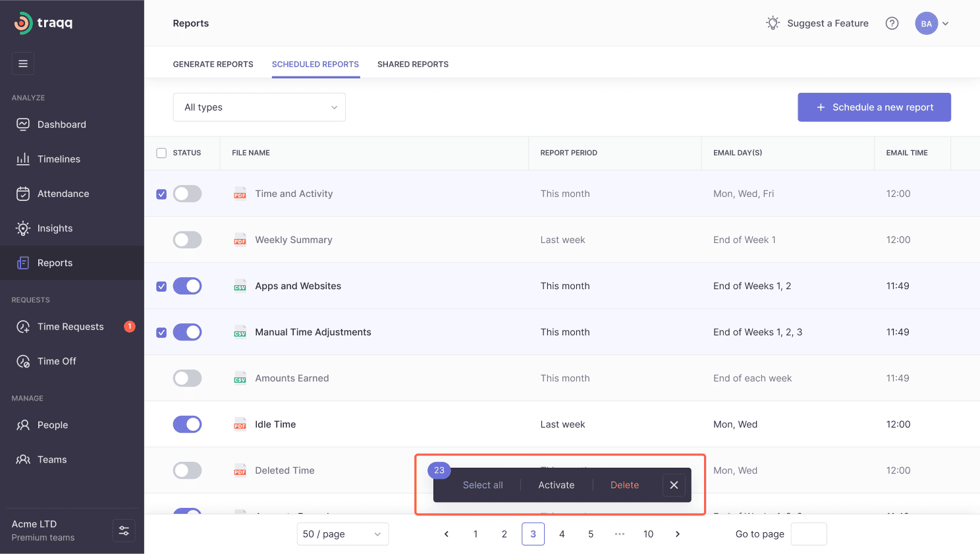The height and width of the screenshot is (554, 980).
Task: Click the Email Day(s) column header
Action: [738, 153]
